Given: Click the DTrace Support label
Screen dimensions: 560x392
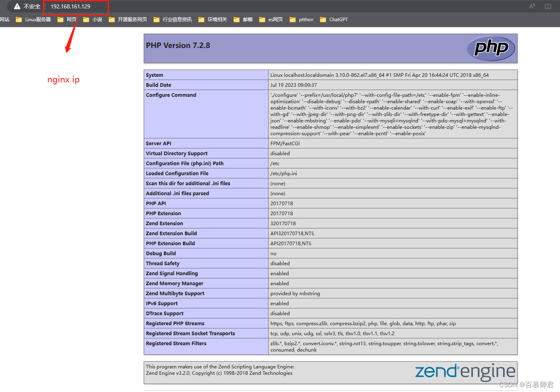Looking at the screenshot, I should [x=165, y=314].
